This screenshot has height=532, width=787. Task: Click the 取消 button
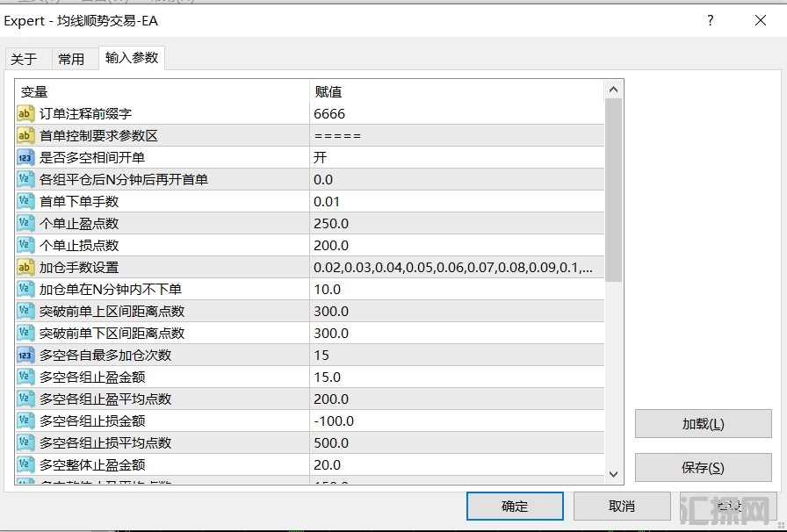[x=622, y=506]
